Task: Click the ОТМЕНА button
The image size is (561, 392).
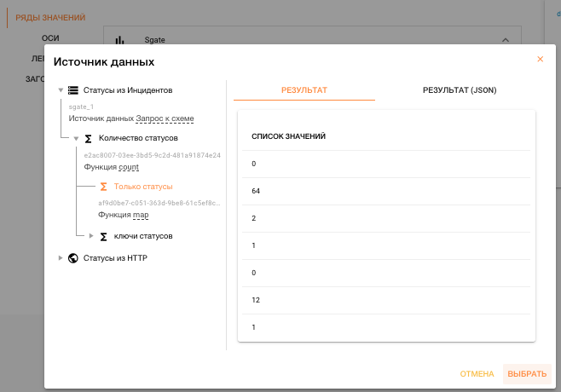Action: click(x=477, y=374)
